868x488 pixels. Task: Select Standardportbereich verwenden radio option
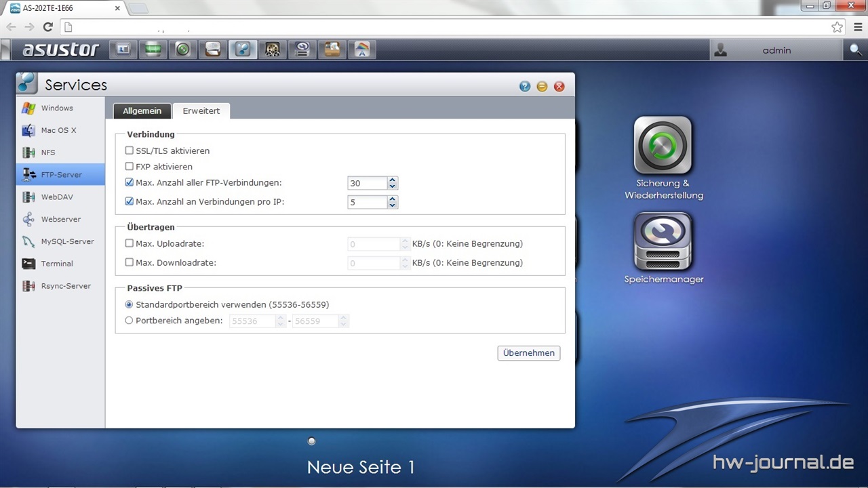pos(129,305)
